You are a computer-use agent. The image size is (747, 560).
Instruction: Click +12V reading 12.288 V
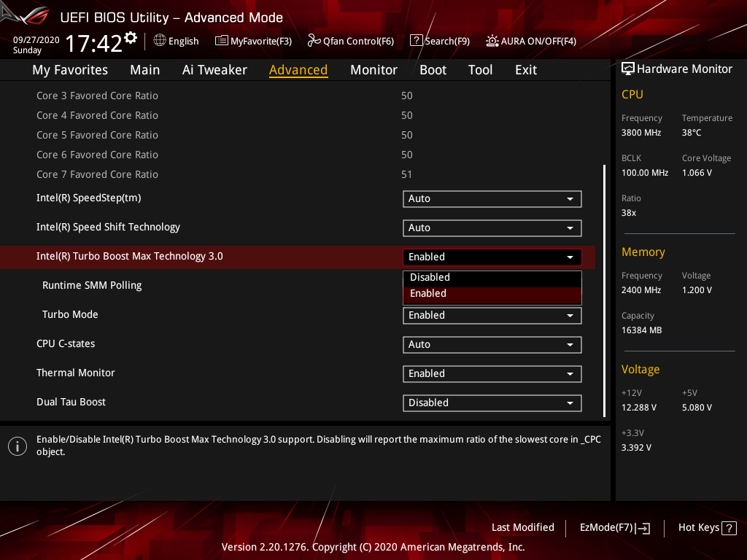(x=638, y=407)
